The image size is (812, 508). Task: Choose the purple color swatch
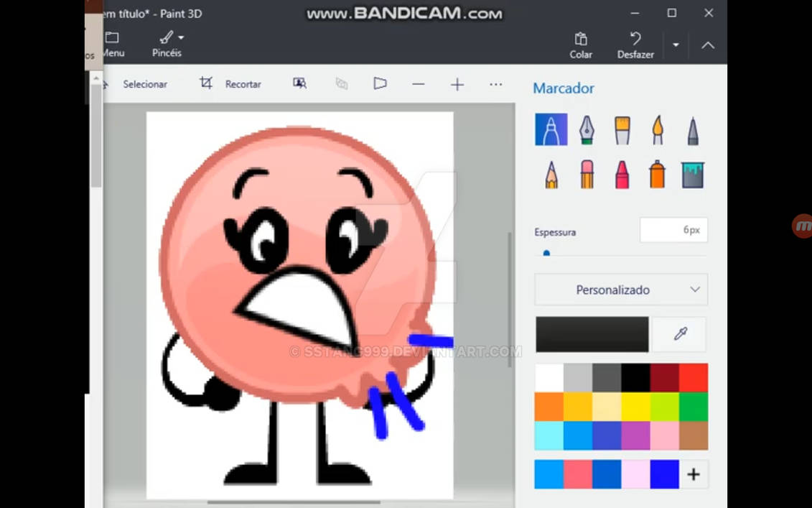click(636, 435)
